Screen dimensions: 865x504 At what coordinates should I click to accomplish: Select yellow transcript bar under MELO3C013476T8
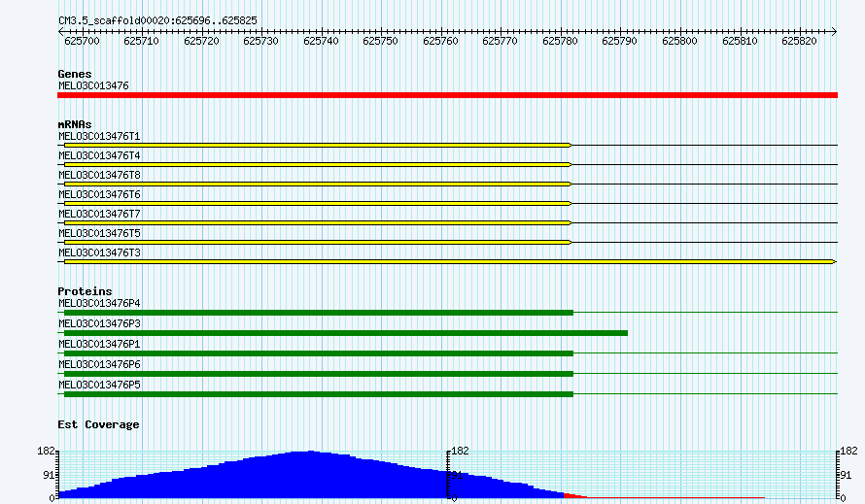(318, 184)
